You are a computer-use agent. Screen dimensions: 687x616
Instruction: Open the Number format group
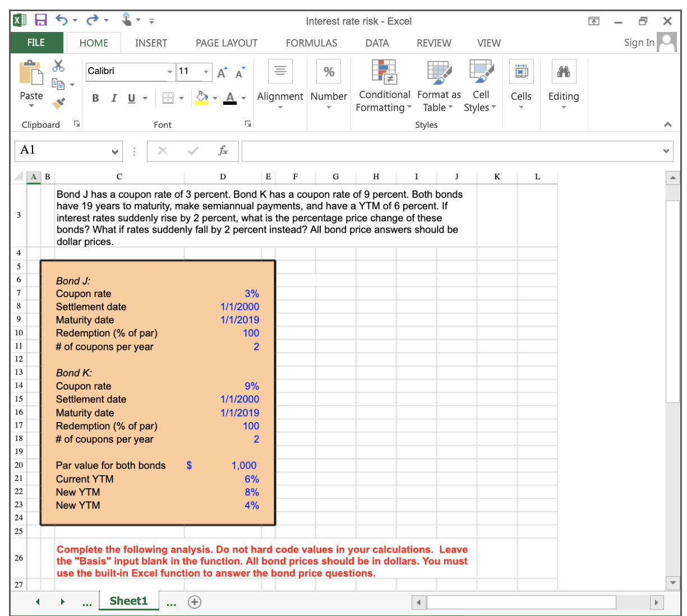(x=329, y=84)
